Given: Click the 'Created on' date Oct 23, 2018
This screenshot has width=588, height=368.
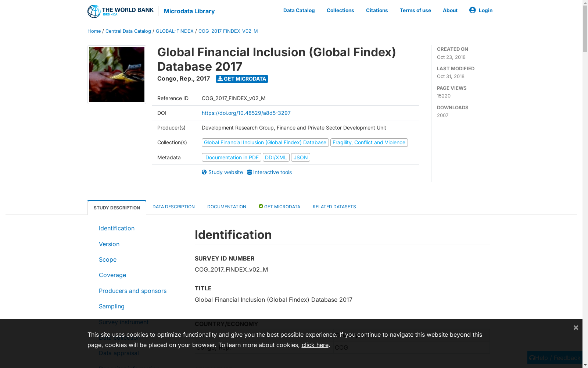Looking at the screenshot, I should 451,57.
